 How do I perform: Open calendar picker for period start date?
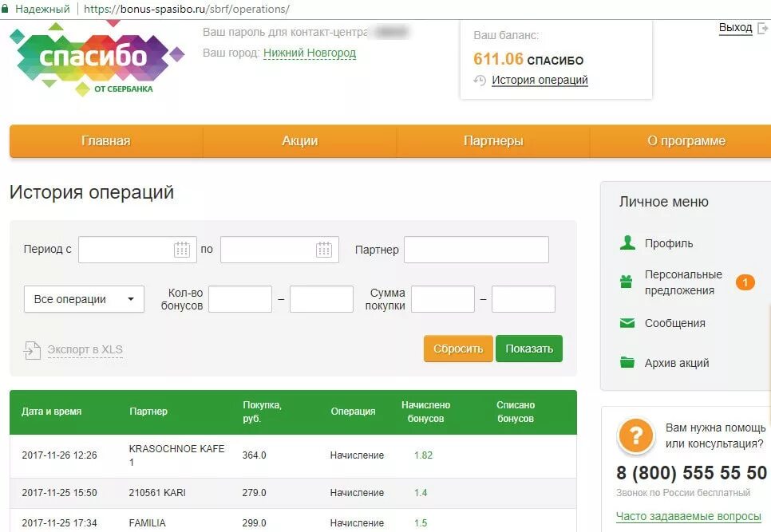pos(182,250)
